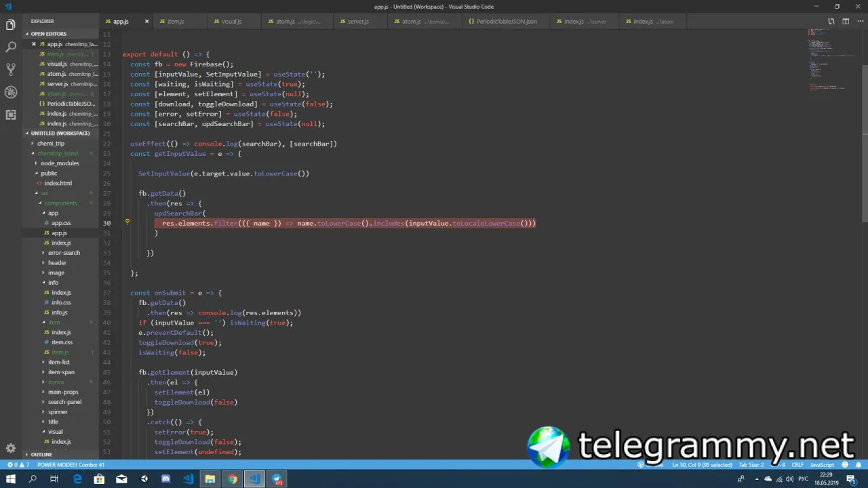Switch to the atom.js konva tab
Viewport: 868px width, 488px height.
coord(425,22)
